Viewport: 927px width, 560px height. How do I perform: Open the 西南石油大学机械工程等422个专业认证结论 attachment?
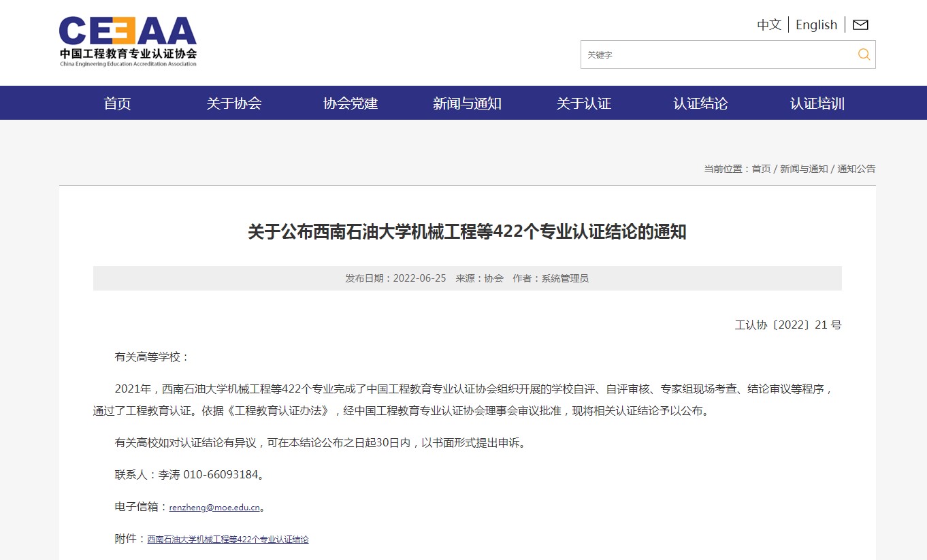tap(228, 540)
